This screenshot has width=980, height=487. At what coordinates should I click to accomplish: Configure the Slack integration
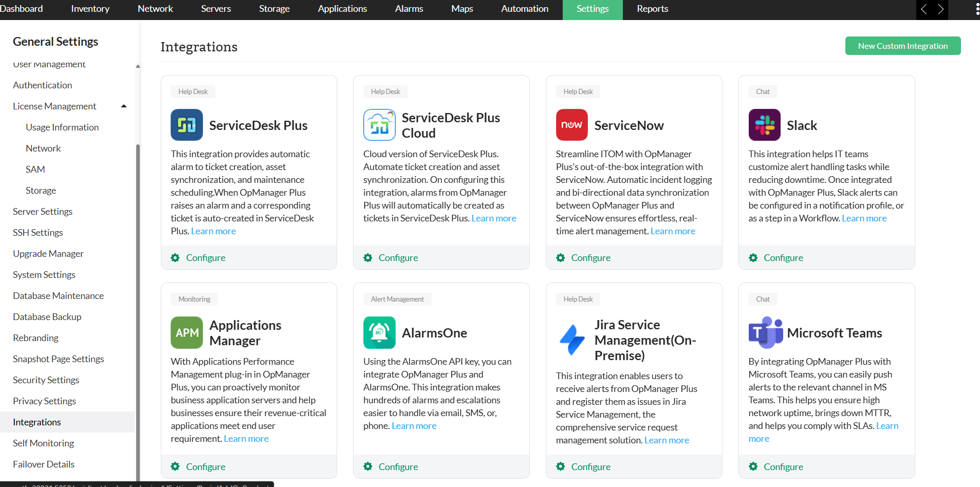click(783, 257)
